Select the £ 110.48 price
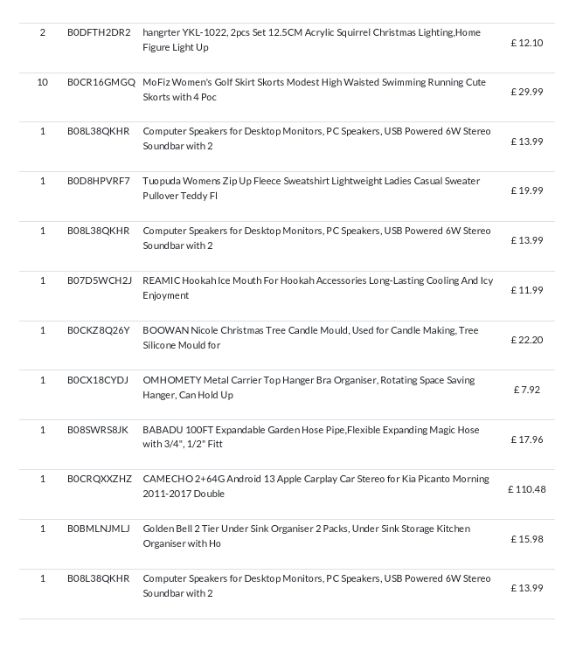This screenshot has width=569, height=650. 527,489
